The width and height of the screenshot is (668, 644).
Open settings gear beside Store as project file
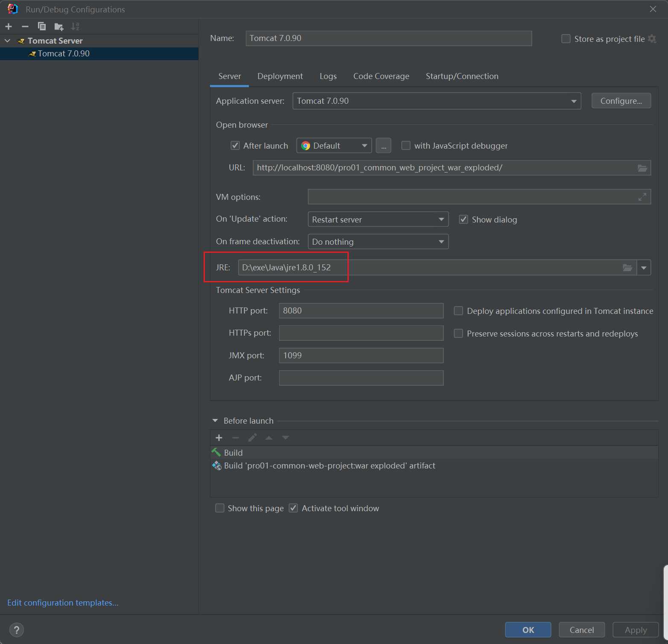[652, 39]
